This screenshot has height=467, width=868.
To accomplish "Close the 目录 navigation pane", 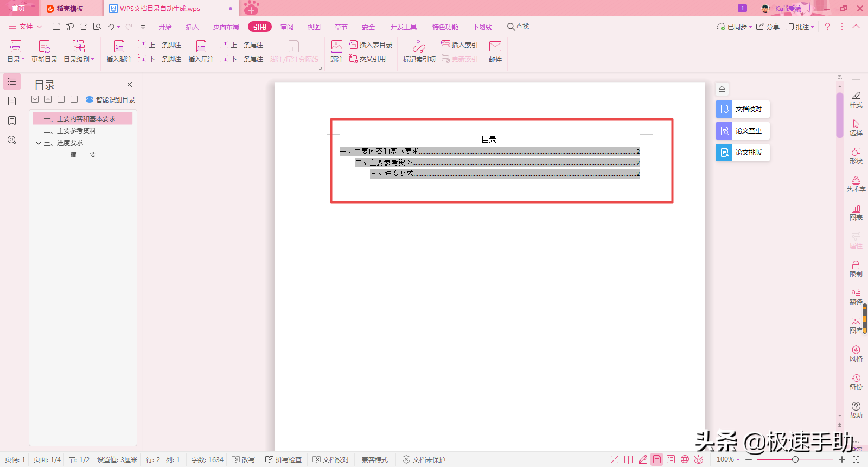I will [x=129, y=84].
